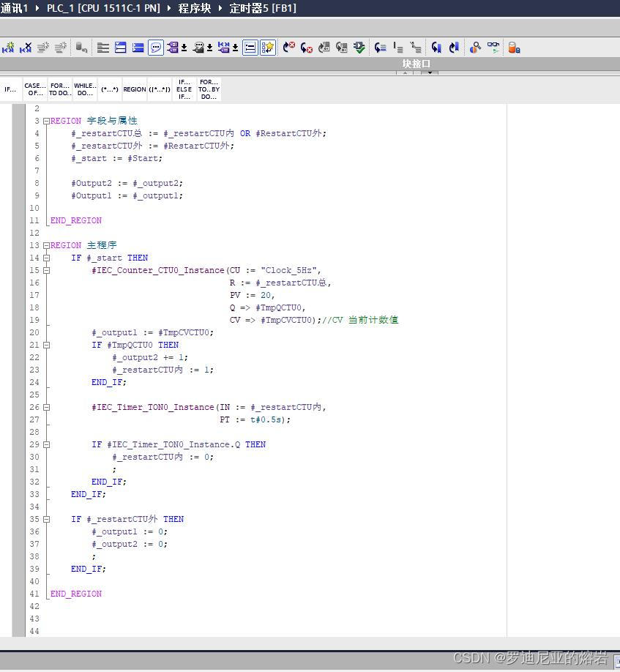This screenshot has height=672, width=620.
Task: Insert WHILE.. DO... loop template
Action: [x=85, y=89]
